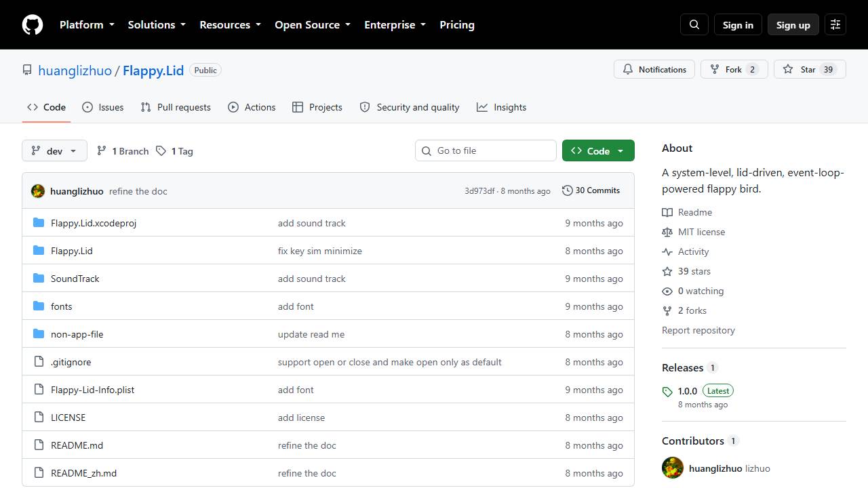Open the non-app-file folder
Viewport: 868px width, 488px height.
(77, 334)
